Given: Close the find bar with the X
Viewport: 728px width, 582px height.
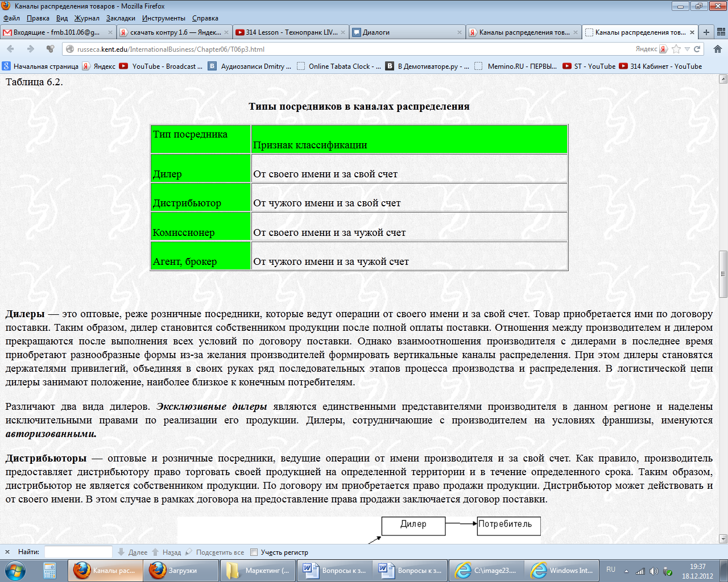Looking at the screenshot, I should point(7,552).
